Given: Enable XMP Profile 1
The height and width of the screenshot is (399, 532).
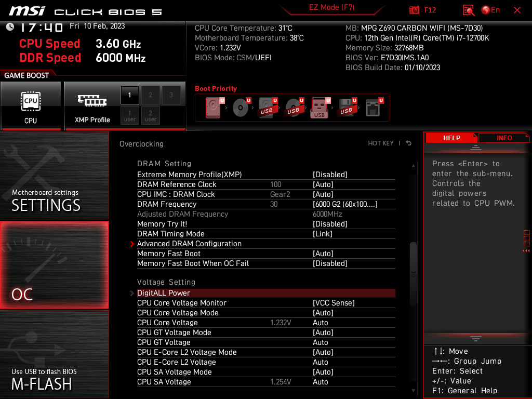Looking at the screenshot, I should (129, 95).
